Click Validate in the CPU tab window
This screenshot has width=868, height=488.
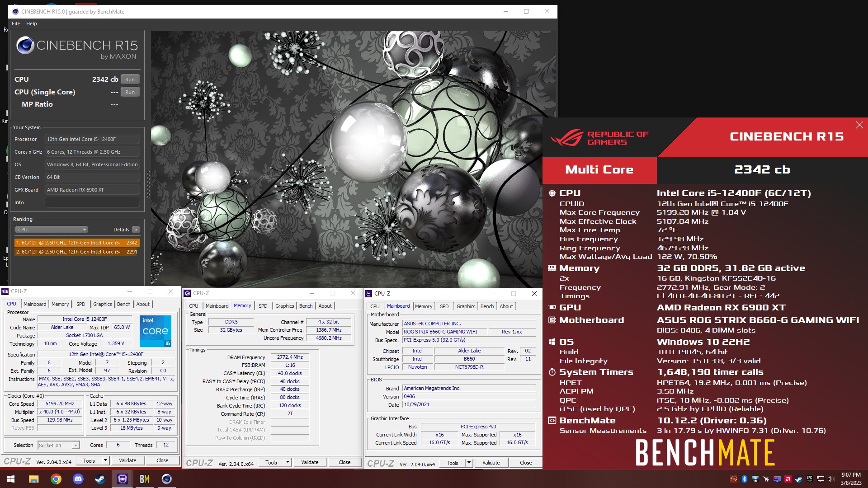(x=127, y=460)
